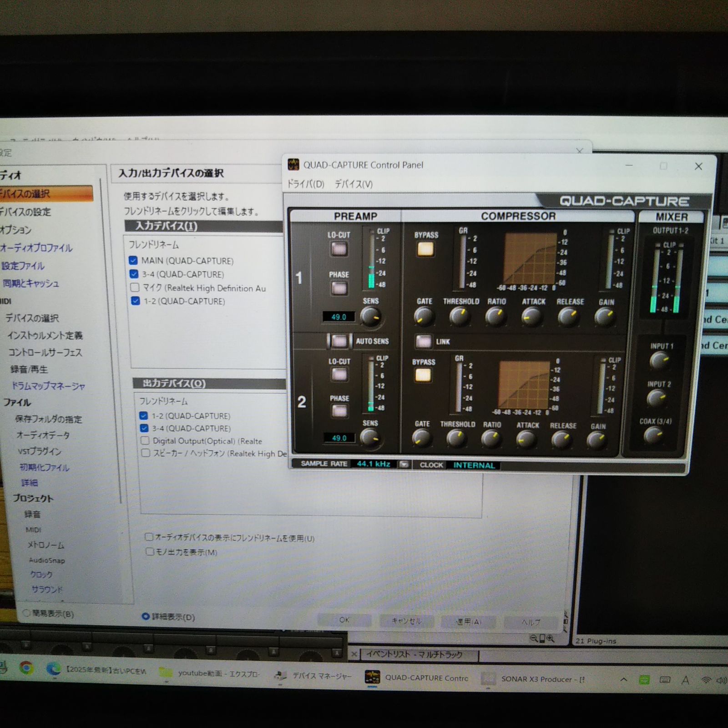The image size is (728, 728).
Task: Click the ヘルプ button
Action: 531,622
